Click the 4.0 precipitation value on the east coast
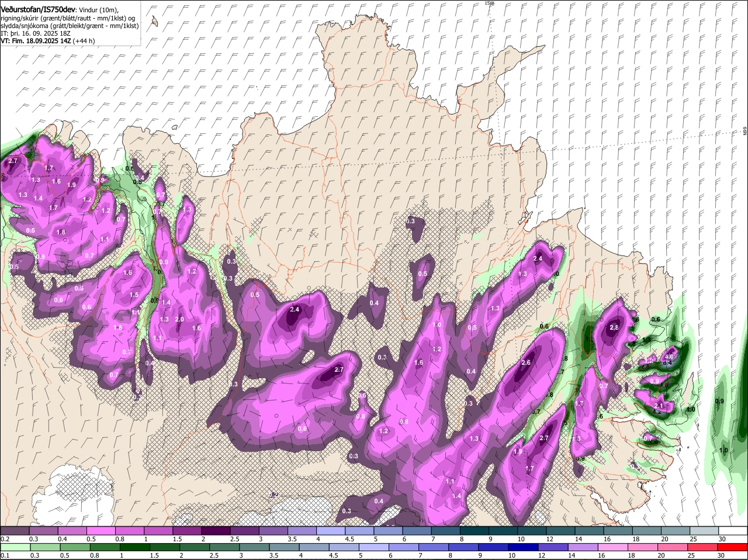 670,357
